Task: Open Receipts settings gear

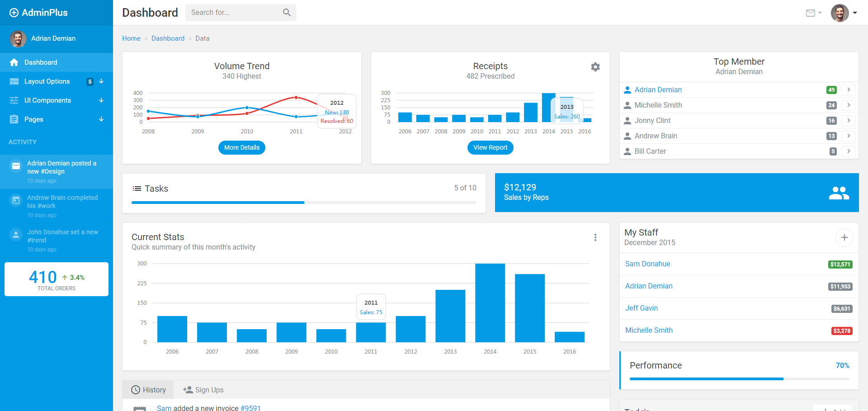Action: (595, 67)
